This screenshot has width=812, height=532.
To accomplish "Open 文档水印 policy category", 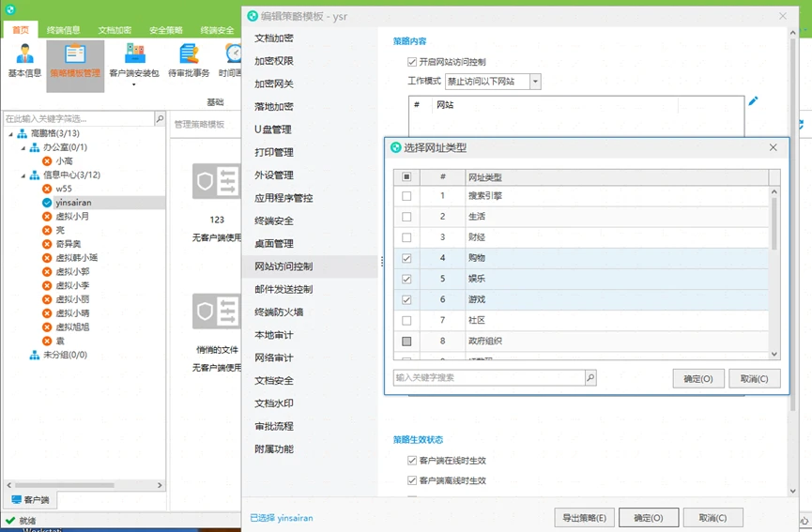I will tap(274, 403).
